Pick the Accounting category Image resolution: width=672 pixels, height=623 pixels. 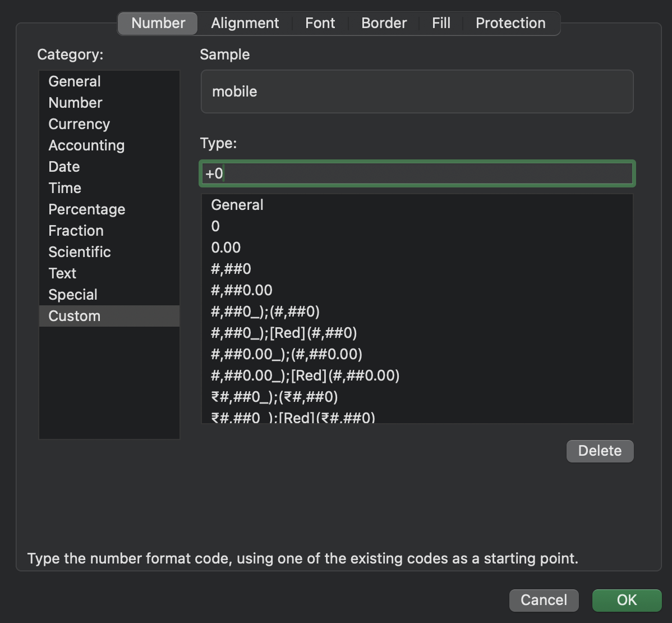coord(86,145)
